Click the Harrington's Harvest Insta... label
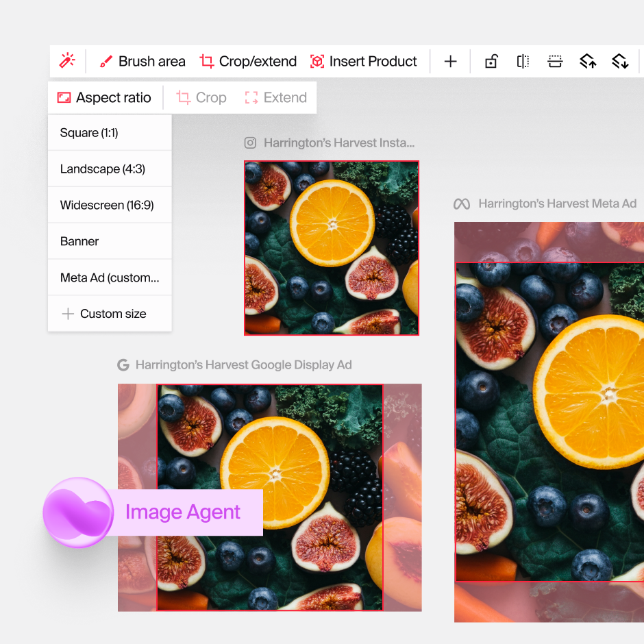 click(339, 143)
